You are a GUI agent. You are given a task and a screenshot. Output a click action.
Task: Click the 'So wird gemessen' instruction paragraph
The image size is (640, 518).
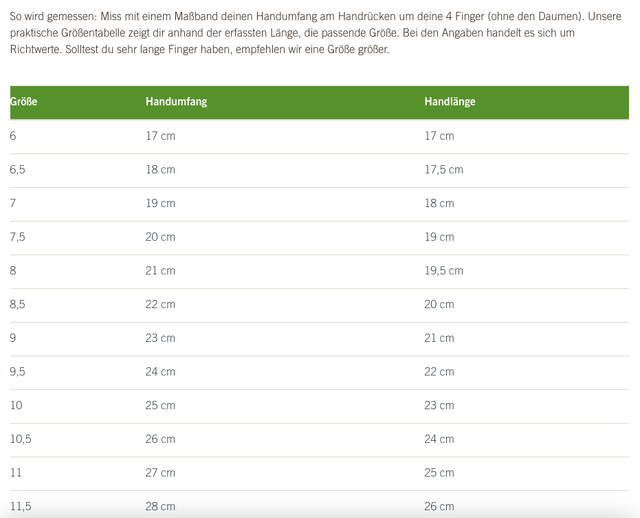[310, 32]
